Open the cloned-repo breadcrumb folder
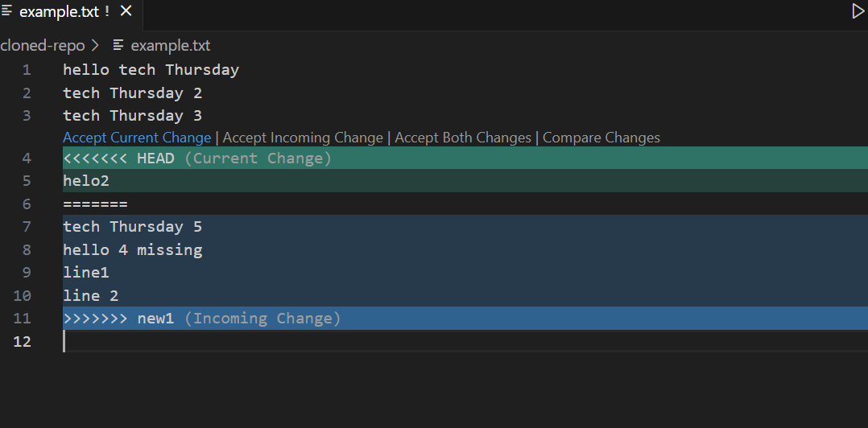 pyautogui.click(x=43, y=45)
